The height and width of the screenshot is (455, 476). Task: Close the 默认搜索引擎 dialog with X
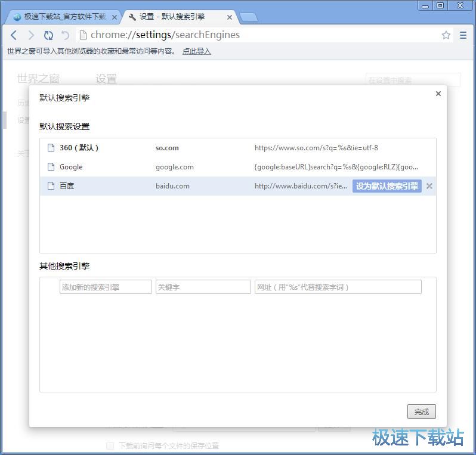(x=438, y=94)
